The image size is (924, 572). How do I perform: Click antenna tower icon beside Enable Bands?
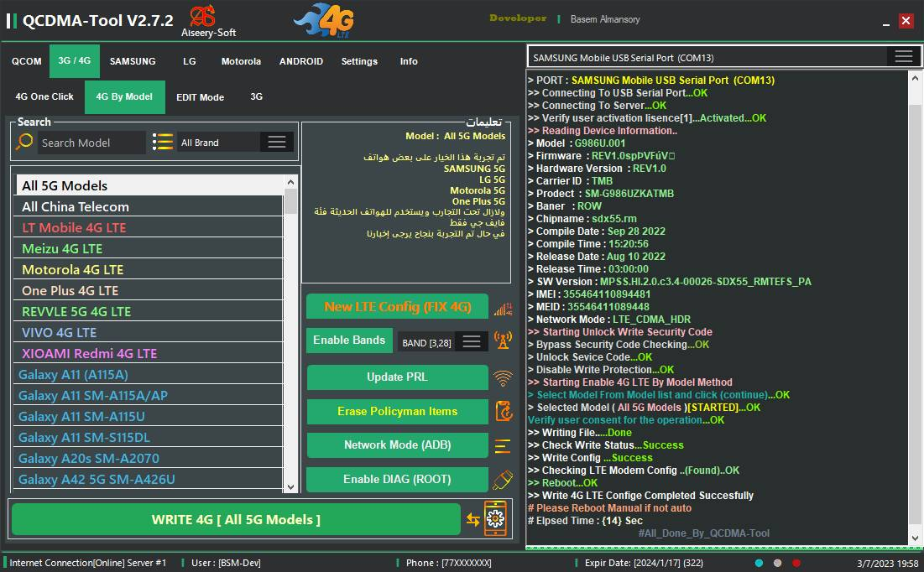pos(503,341)
